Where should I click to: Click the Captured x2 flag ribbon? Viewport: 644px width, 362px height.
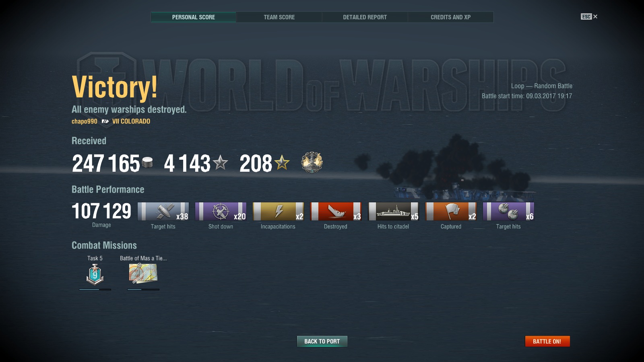(451, 211)
